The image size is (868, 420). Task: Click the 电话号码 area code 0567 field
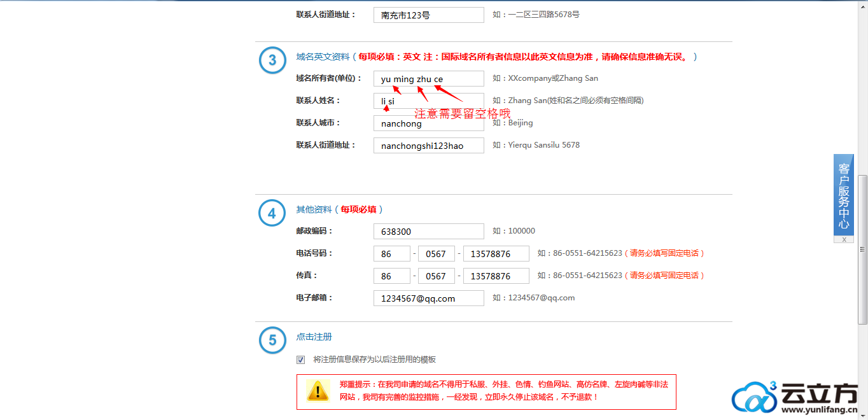coord(436,254)
